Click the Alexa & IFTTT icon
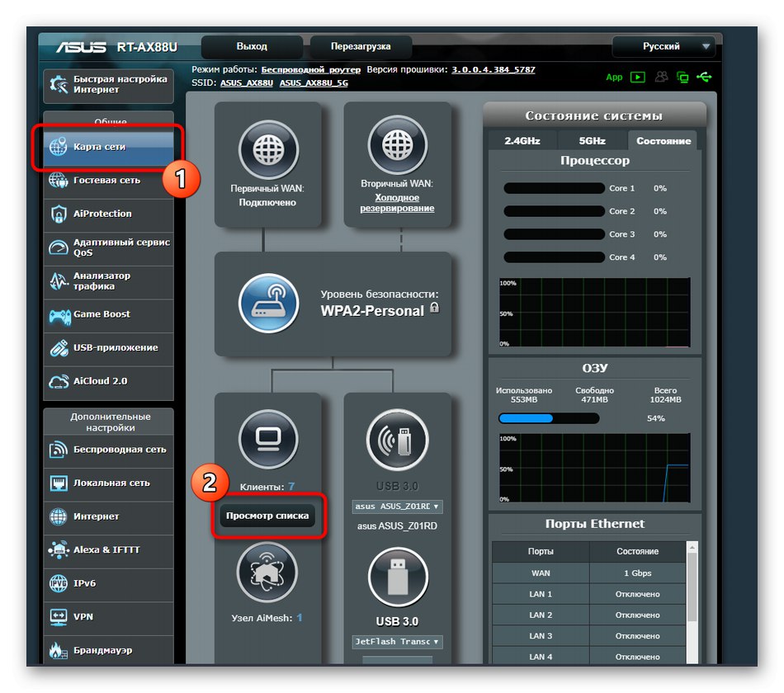784x693 pixels. [59, 549]
